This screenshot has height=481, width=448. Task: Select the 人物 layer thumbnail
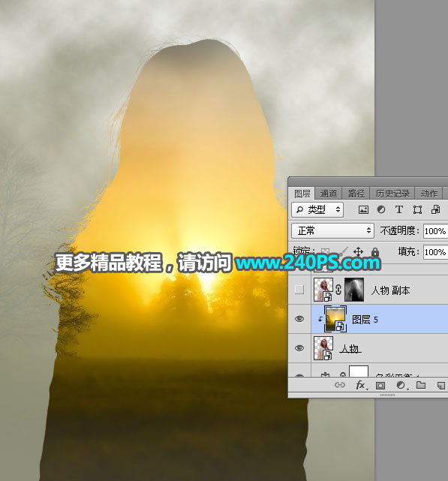[323, 348]
